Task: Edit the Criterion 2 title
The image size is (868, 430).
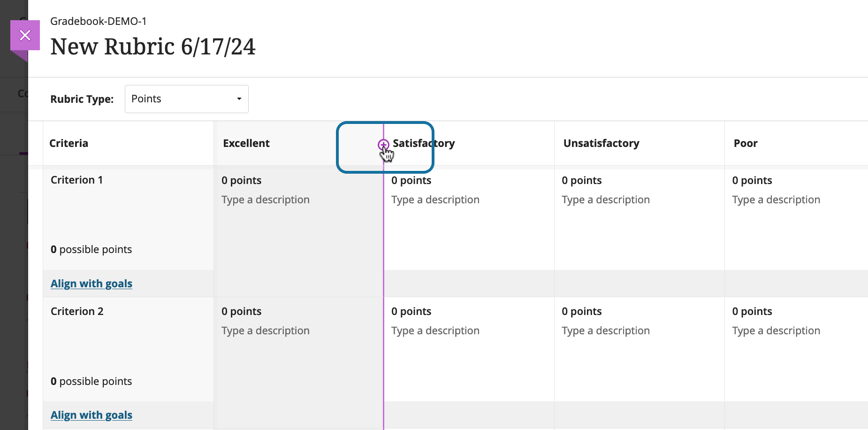Action: pos(77,311)
